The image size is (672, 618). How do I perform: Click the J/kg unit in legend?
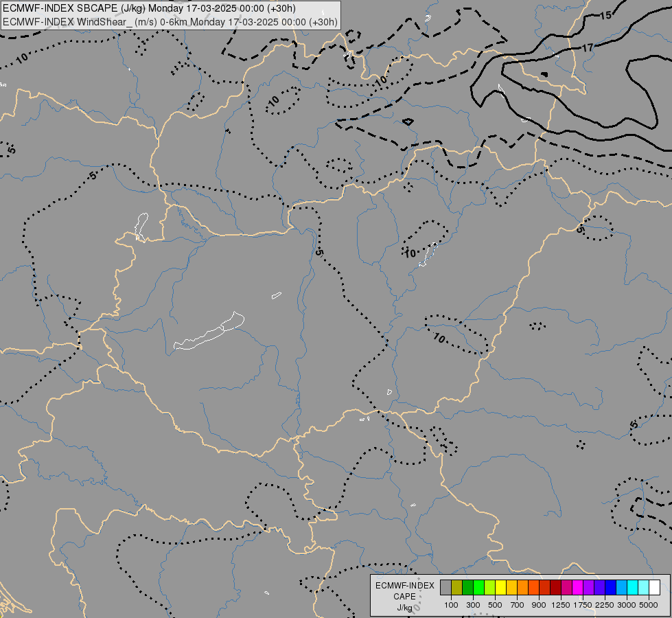click(404, 608)
